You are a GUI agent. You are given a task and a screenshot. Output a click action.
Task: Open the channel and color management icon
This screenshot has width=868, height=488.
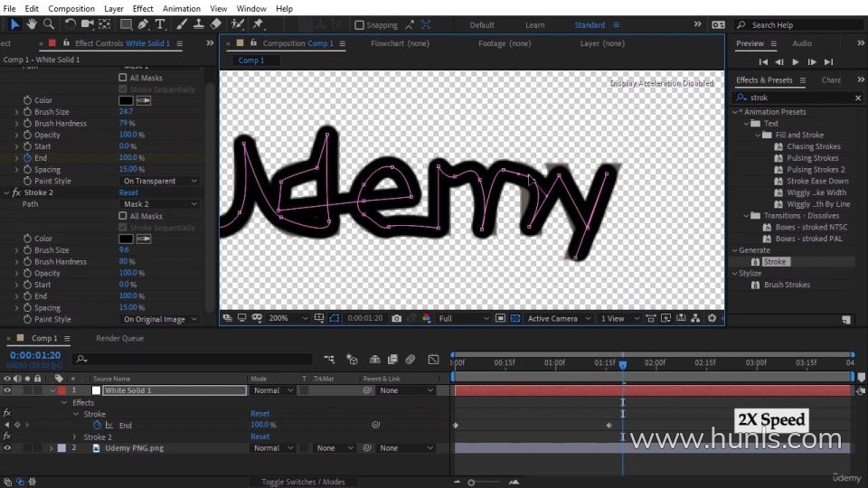[426, 318]
